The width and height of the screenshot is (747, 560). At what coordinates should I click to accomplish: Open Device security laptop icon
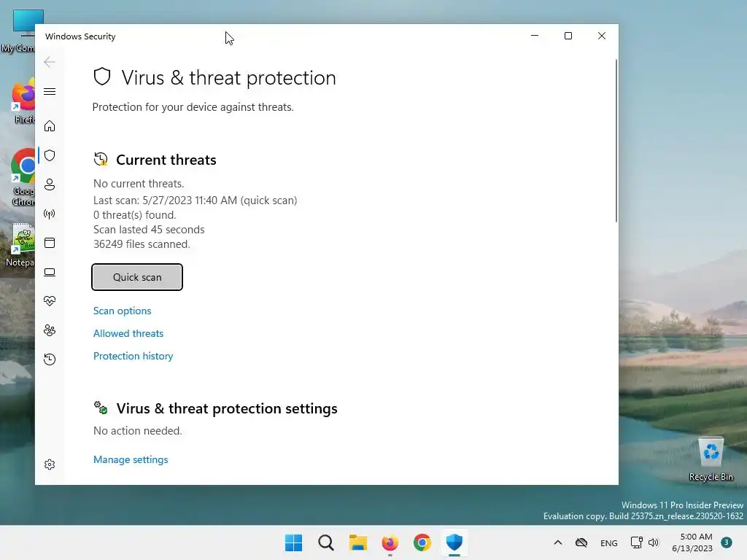[x=50, y=273]
